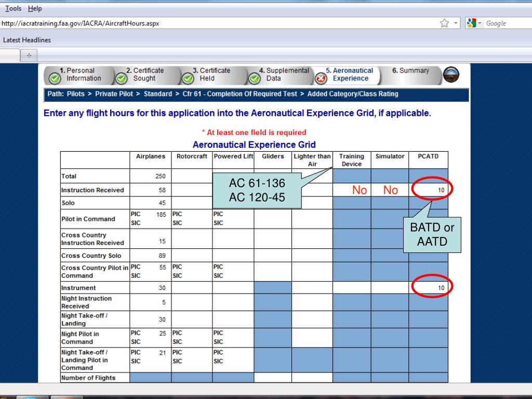The image size is (532, 399).
Task: Click Airplanes Night Take-off Landing PIC field 21
Action: 155,353
